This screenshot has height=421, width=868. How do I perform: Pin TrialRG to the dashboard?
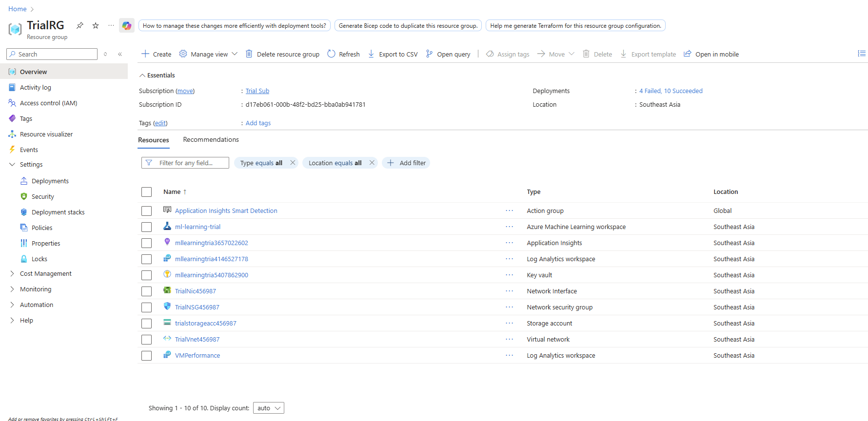click(80, 25)
